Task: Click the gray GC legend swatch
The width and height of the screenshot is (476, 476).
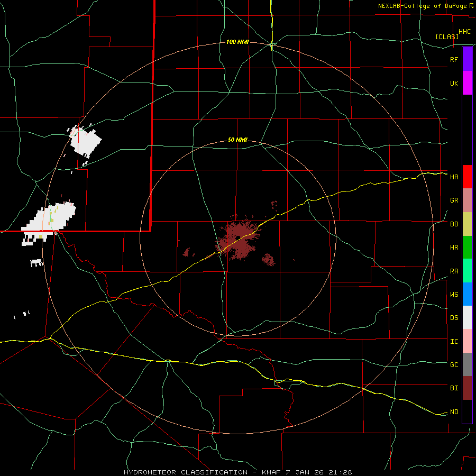Action: coord(467,364)
